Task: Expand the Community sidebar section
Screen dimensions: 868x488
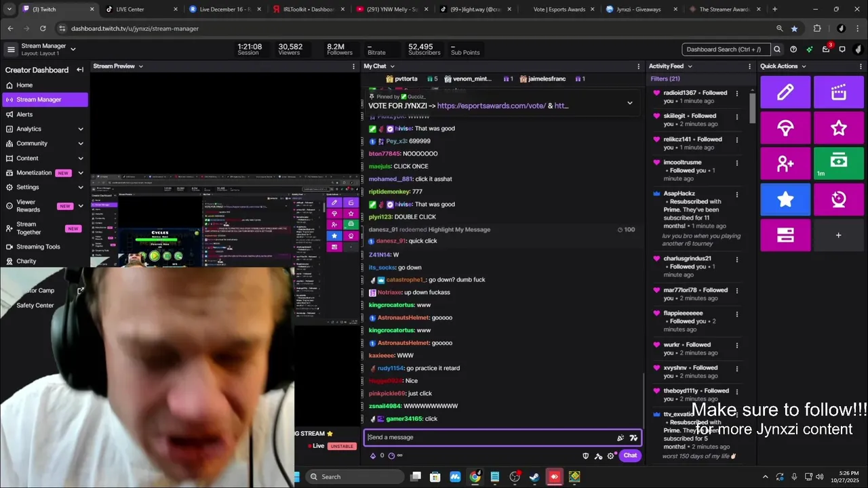Action: pyautogui.click(x=81, y=144)
